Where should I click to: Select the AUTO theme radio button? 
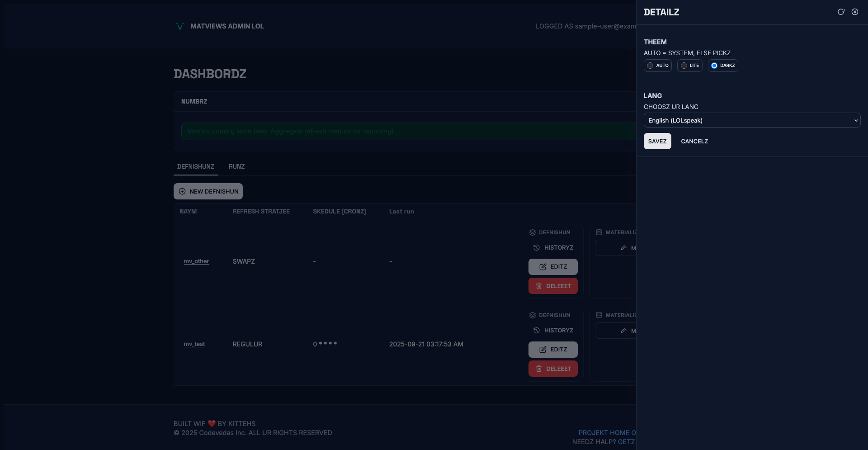650,66
